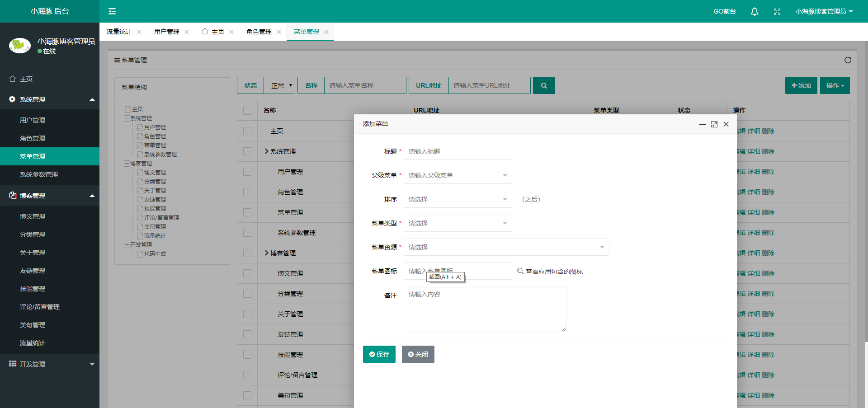Open the 小海豚博客管理员 user menu
868x408 pixels.
pos(824,11)
